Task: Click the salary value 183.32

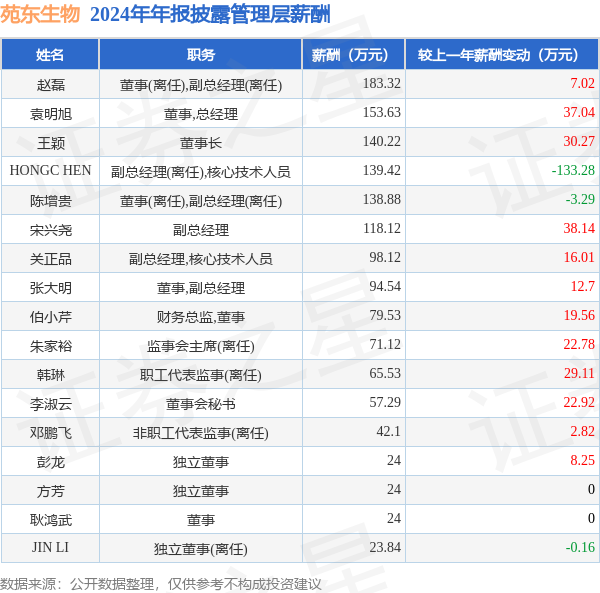Action: point(382,83)
